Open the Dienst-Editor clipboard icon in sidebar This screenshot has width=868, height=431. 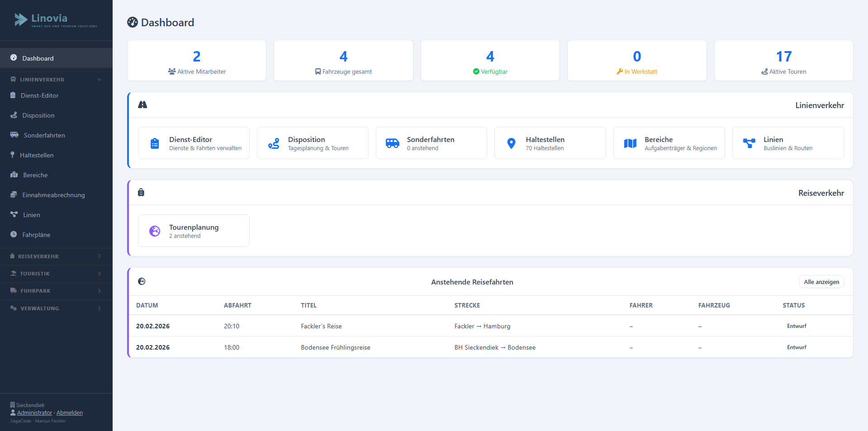[x=14, y=95]
